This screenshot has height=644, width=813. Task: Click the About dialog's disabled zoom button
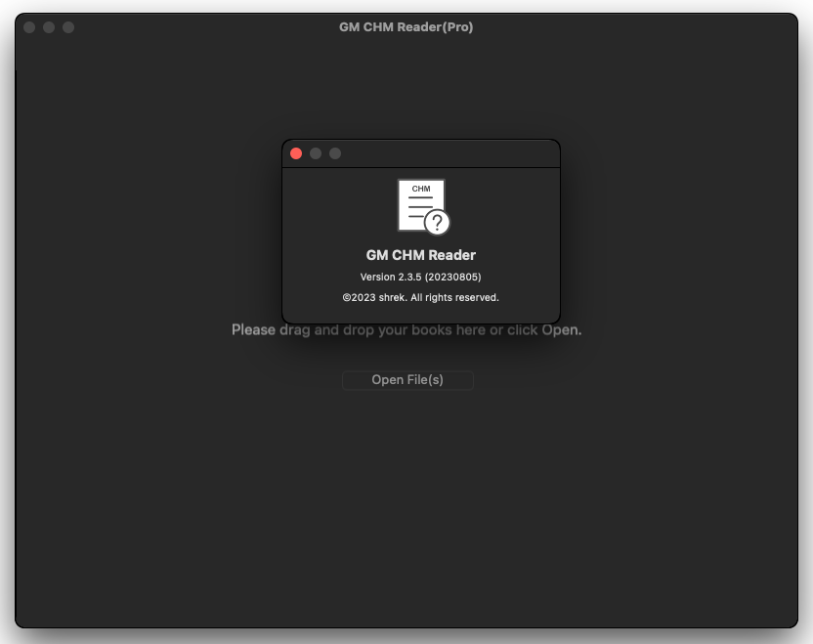[335, 153]
